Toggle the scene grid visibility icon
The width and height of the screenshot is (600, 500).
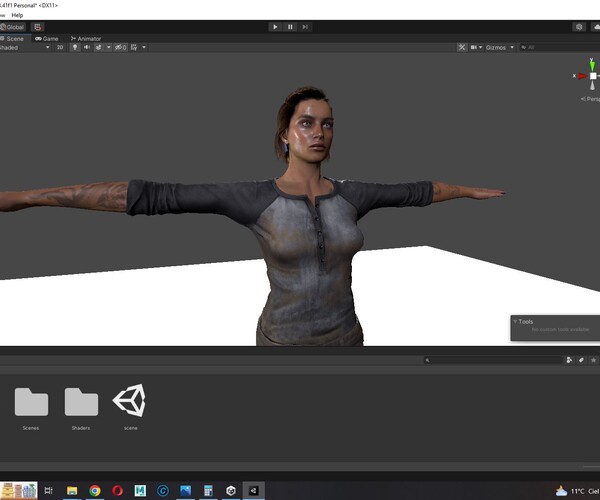tap(134, 47)
